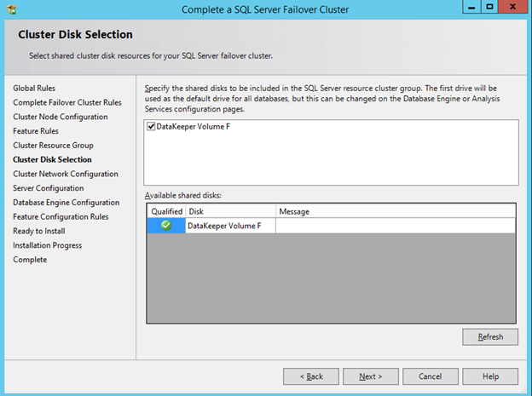Open Database Engine Configuration step

point(66,203)
